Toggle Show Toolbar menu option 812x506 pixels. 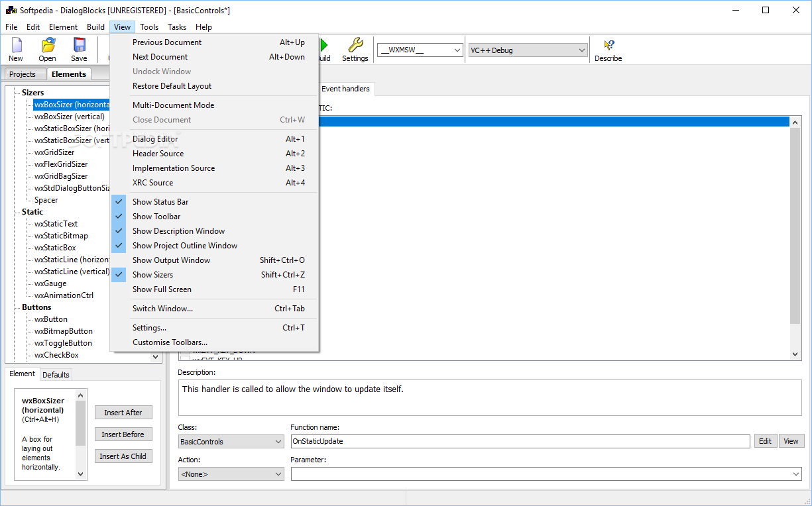pos(215,217)
